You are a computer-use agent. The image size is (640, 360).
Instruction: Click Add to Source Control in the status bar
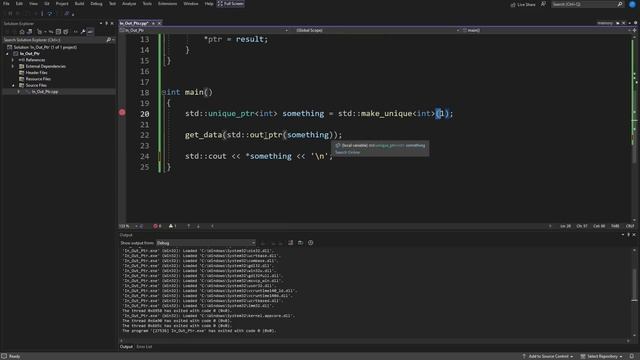tap(547, 356)
